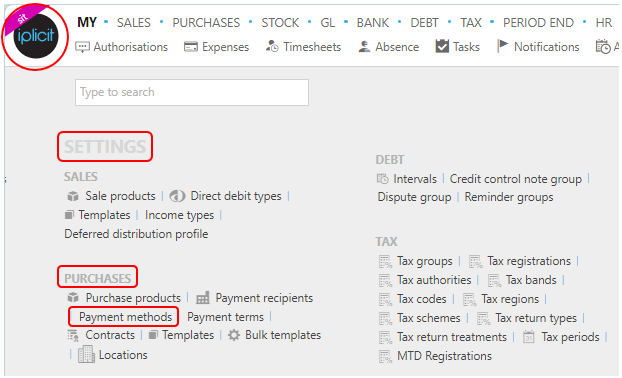The image size is (622, 378).
Task: Click the Timesheets person-clock icon
Action: coord(272,46)
